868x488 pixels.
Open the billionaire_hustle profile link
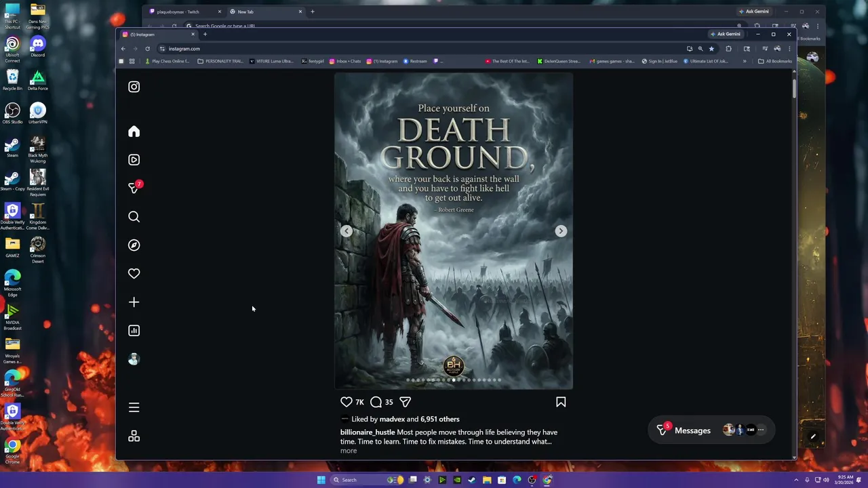[368, 432]
